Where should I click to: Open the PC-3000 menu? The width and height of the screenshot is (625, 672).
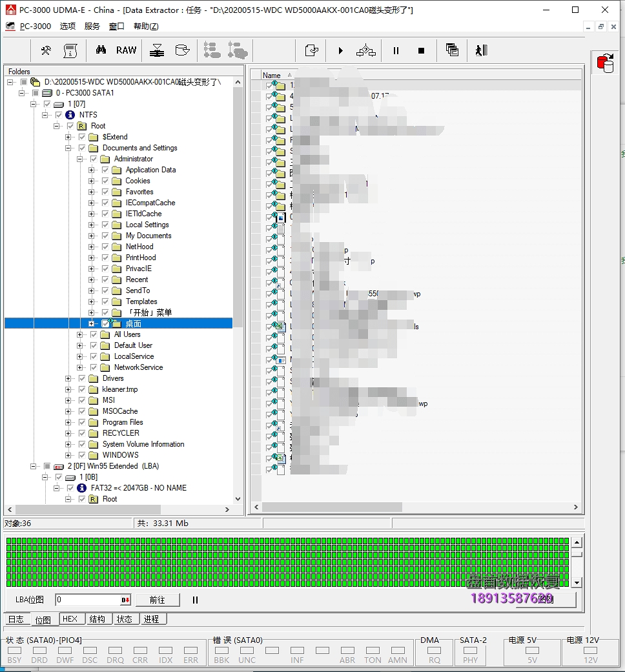pos(35,26)
